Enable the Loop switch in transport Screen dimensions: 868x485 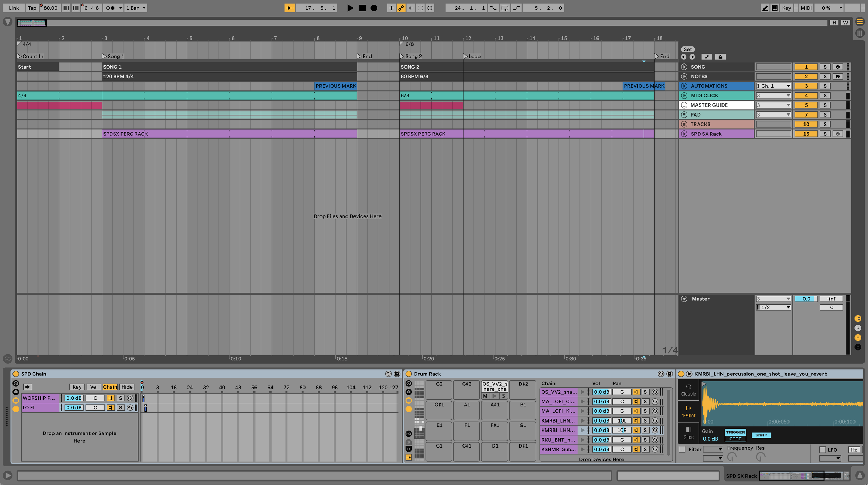coord(505,8)
